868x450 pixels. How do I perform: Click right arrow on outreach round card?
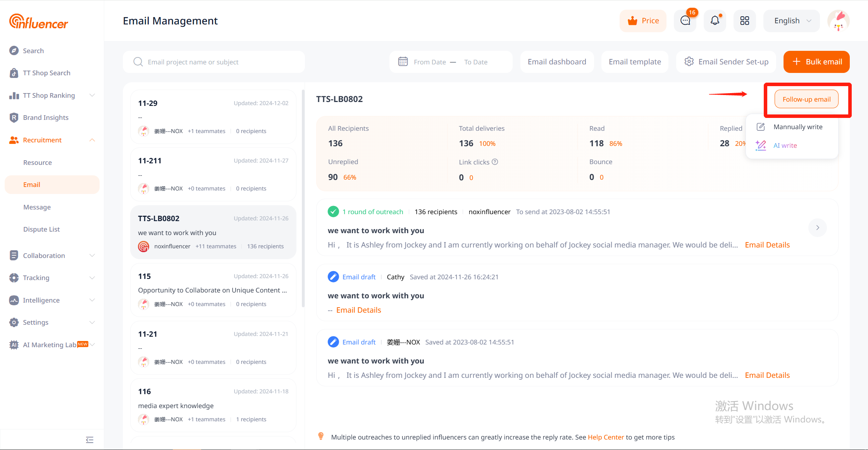pos(818,228)
